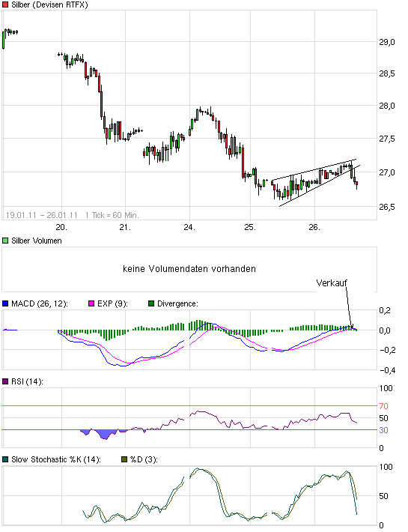
Task: Click the date range text 19.01.11 – 26.01.11
Action: 42,215
